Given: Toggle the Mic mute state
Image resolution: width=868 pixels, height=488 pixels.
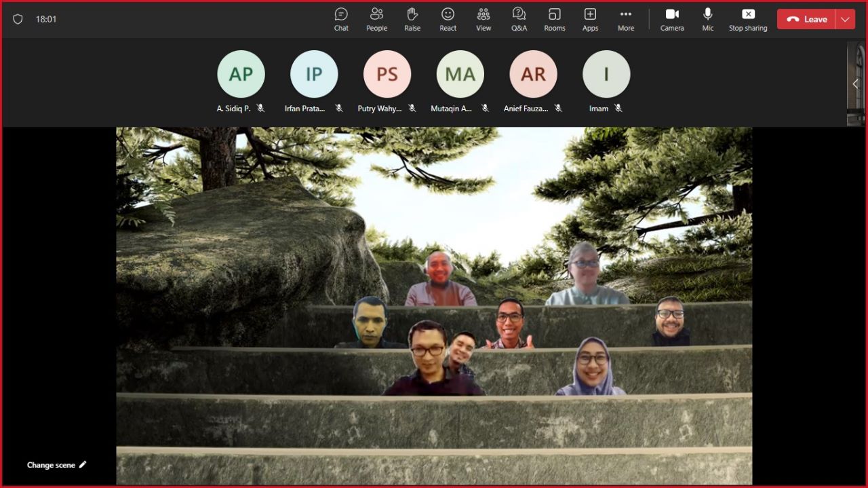Looking at the screenshot, I should (708, 19).
